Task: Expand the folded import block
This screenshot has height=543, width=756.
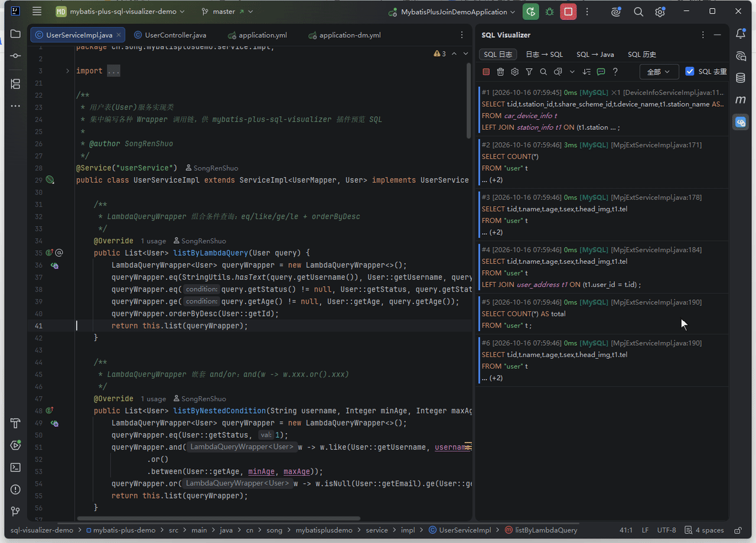Action: 68,71
